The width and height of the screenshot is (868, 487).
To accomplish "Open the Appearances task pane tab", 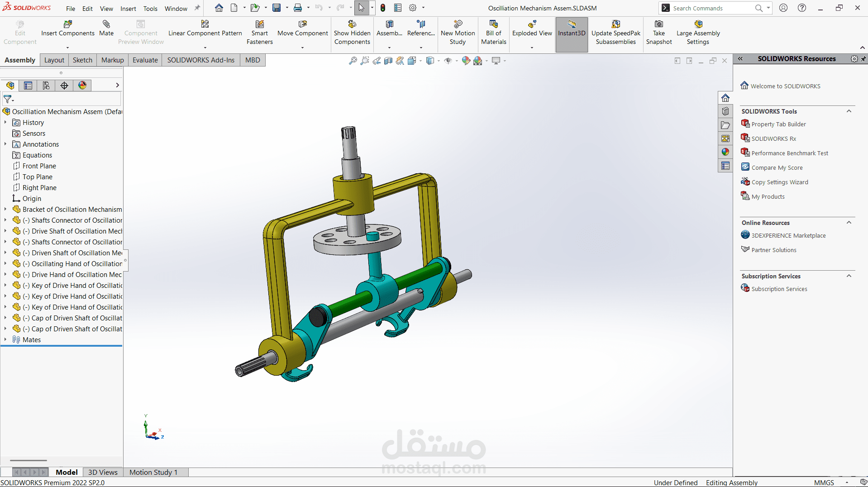I will coord(725,152).
